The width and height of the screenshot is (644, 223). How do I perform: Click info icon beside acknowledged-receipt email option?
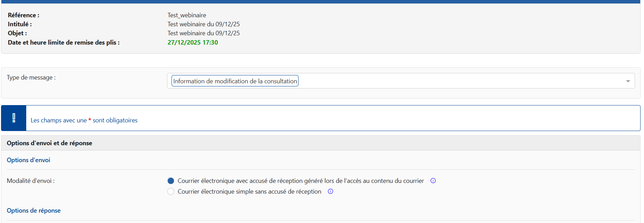[433, 180]
